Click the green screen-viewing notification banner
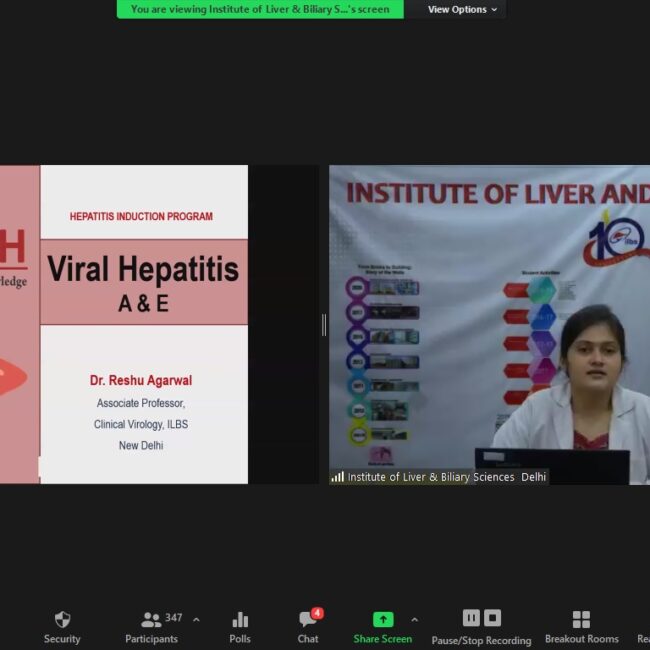 (260, 10)
